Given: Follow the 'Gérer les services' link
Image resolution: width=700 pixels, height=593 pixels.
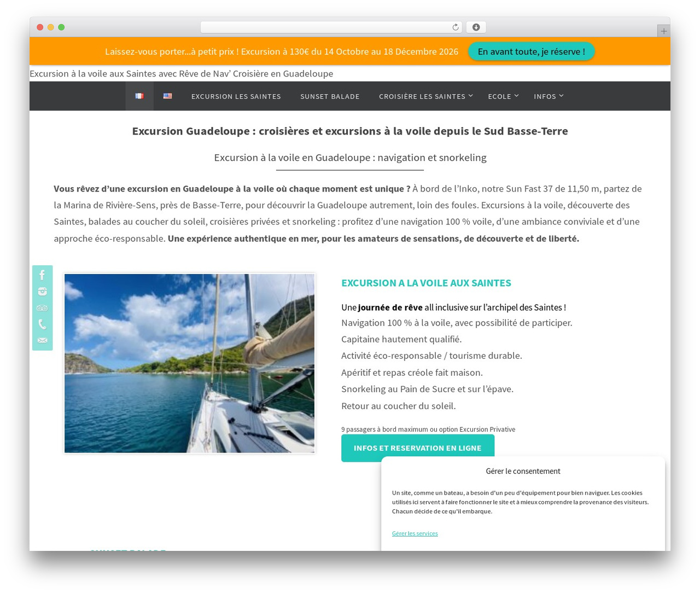Looking at the screenshot, I should tap(415, 533).
